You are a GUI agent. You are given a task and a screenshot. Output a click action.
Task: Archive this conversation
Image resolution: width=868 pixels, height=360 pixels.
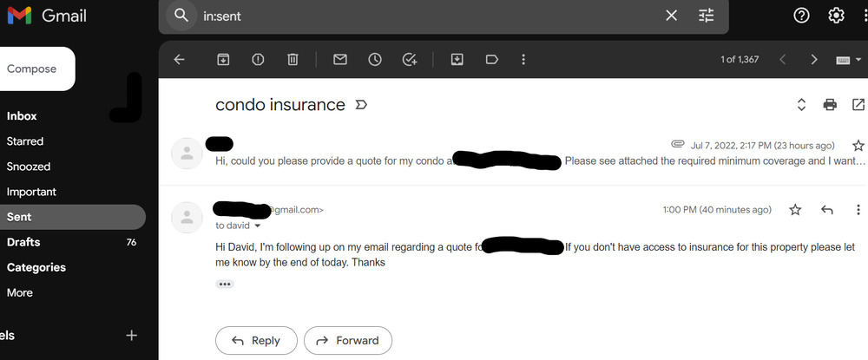click(x=223, y=60)
